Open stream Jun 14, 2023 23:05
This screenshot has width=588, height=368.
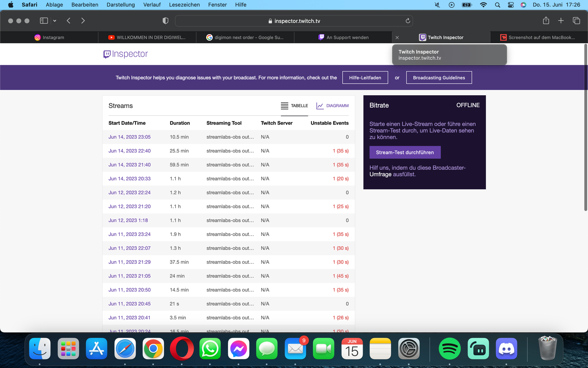click(129, 137)
